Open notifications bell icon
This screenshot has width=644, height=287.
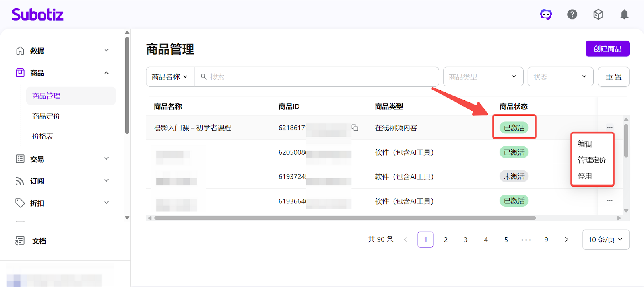click(x=624, y=15)
